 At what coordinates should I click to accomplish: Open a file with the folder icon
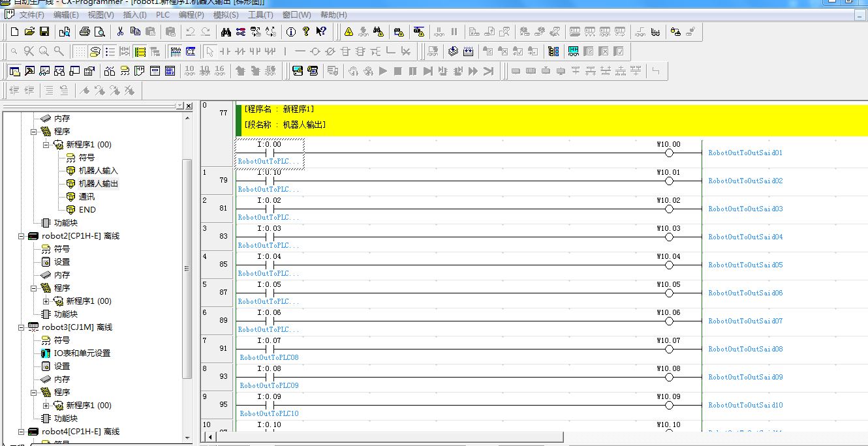(29, 31)
